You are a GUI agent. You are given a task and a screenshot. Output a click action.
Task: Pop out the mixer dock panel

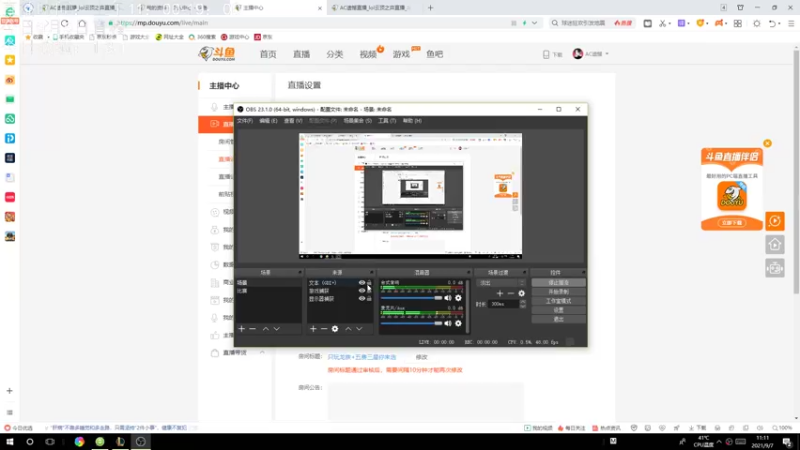pyautogui.click(x=468, y=272)
